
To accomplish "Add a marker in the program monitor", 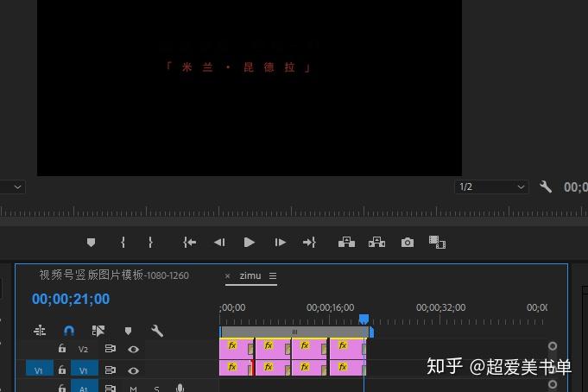I will [91, 243].
